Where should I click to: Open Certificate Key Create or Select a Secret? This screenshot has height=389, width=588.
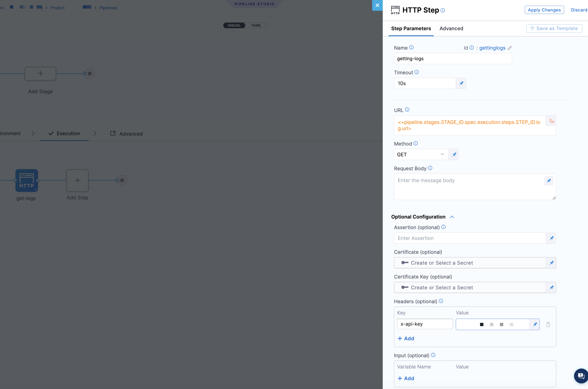470,288
